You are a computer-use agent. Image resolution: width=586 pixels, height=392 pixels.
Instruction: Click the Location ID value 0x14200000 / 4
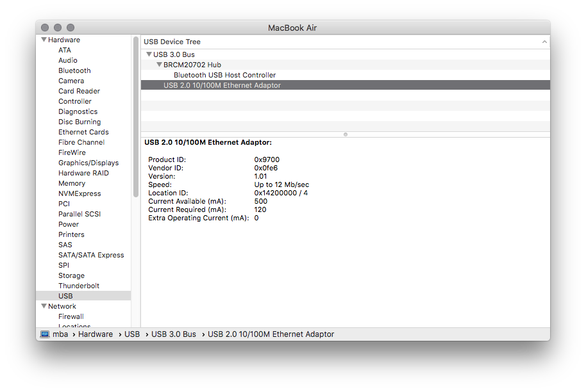click(x=281, y=193)
